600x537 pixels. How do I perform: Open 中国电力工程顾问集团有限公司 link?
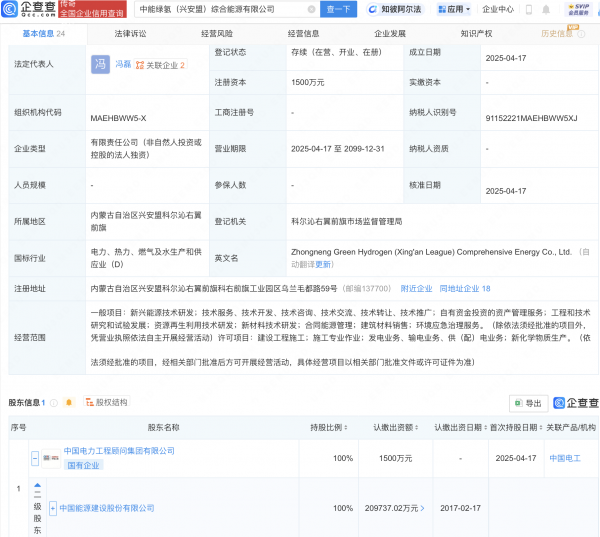(x=119, y=451)
